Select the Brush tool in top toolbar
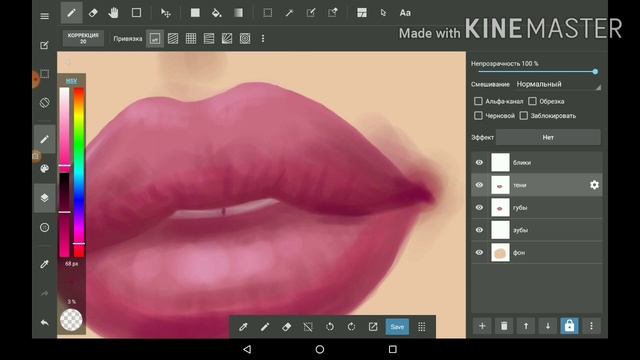640x360 pixels. (x=71, y=13)
